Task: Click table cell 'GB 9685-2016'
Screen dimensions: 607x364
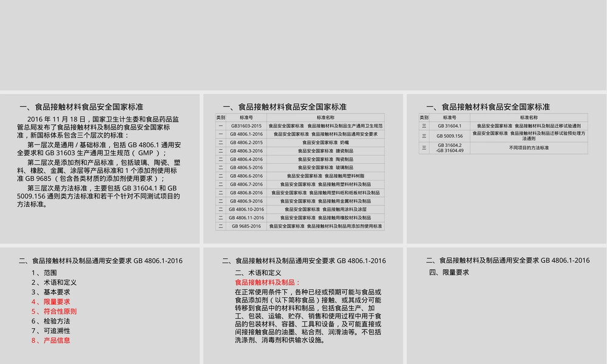Action: [x=246, y=226]
